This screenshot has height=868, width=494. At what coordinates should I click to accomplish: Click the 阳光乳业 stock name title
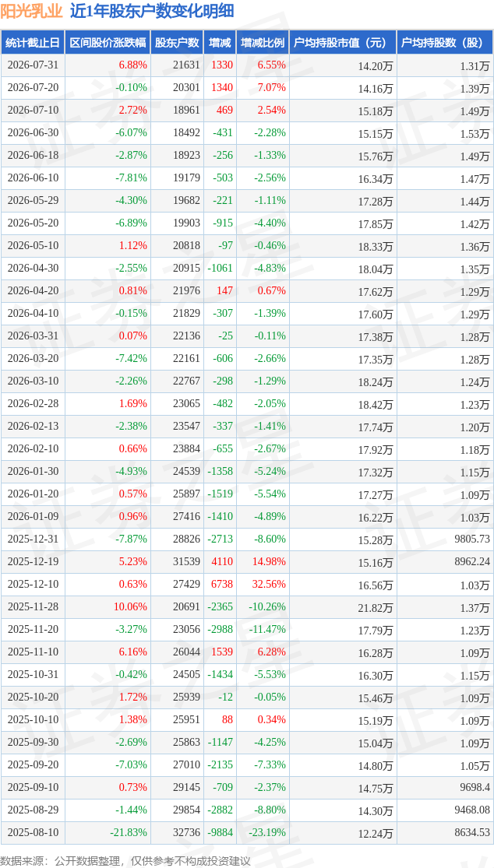click(x=34, y=12)
